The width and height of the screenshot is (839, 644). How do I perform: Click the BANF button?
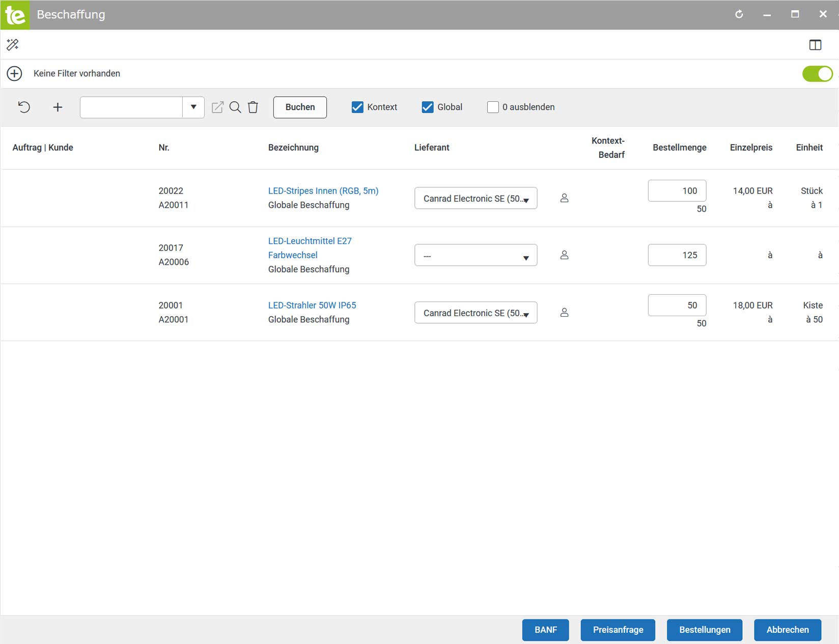coord(546,630)
